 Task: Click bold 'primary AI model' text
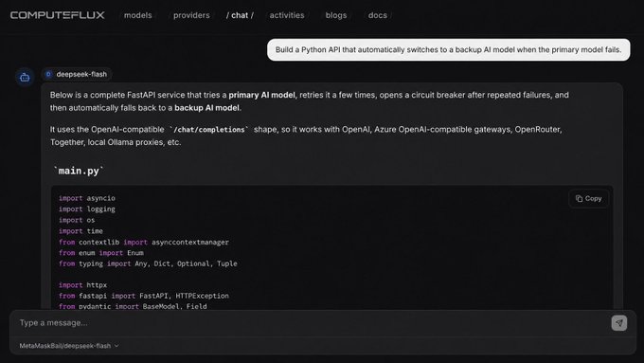coord(261,95)
